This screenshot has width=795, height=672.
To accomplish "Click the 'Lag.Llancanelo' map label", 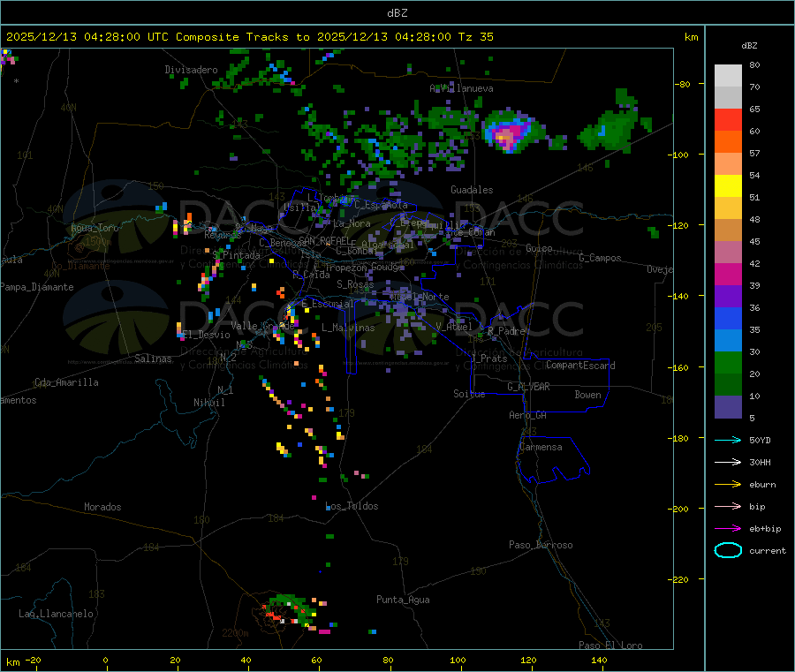I will pyautogui.click(x=57, y=614).
